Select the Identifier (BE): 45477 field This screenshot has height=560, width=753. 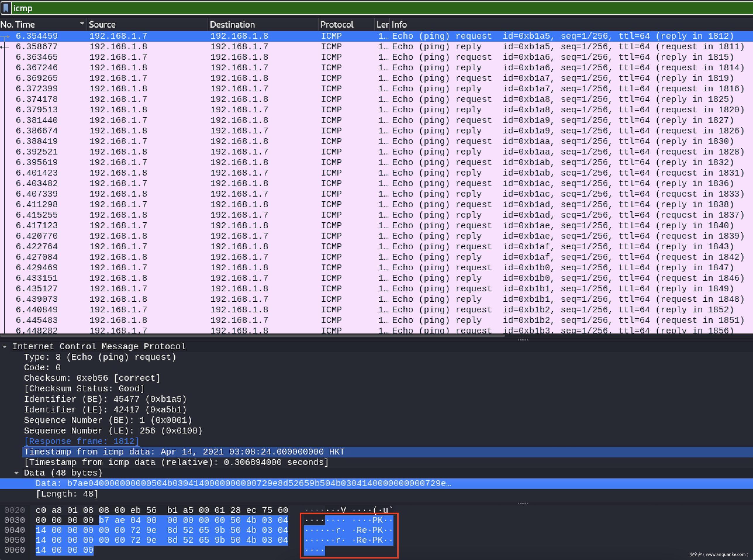(x=105, y=399)
